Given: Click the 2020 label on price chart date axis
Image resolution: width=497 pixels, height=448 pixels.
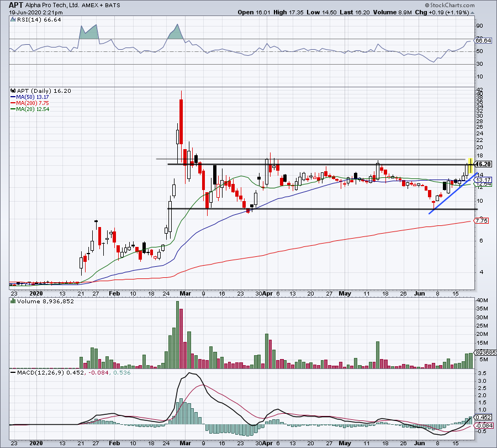Looking at the screenshot, I should pyautogui.click(x=36, y=293).
